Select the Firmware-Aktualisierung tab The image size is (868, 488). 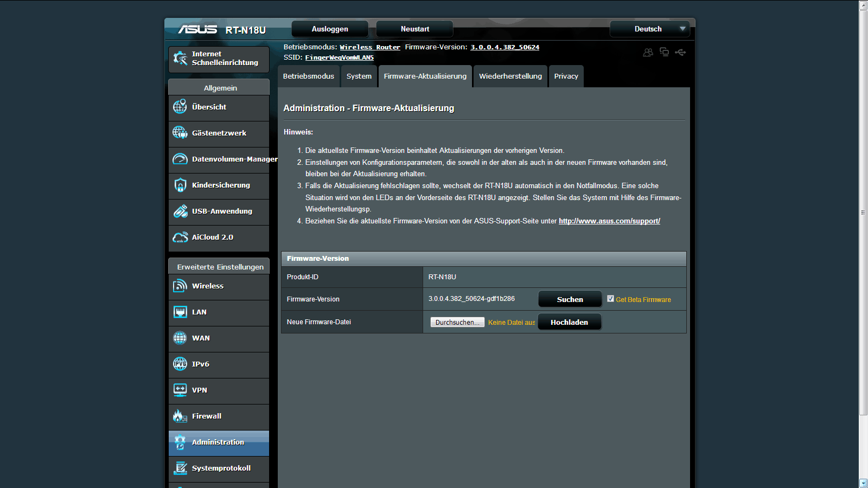point(425,76)
